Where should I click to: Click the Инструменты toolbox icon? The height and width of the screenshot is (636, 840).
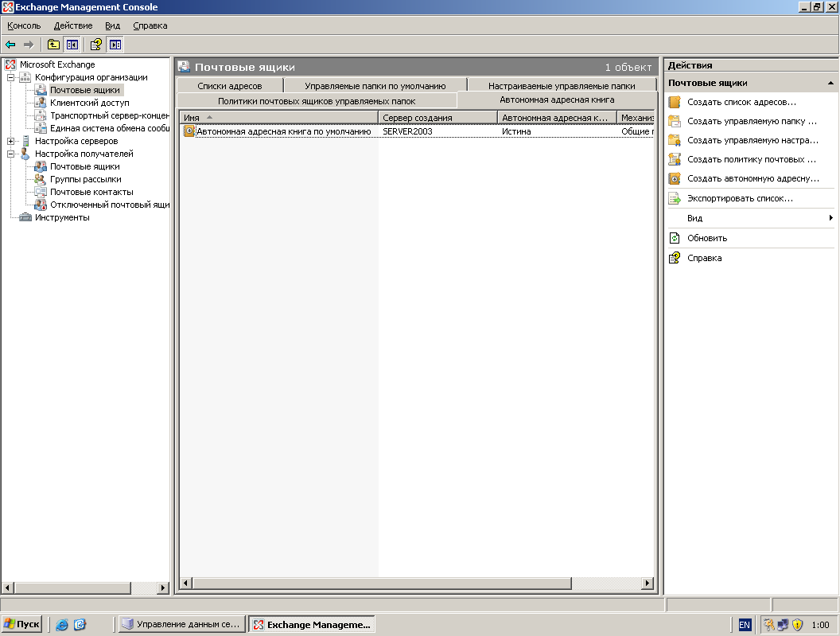pos(25,217)
